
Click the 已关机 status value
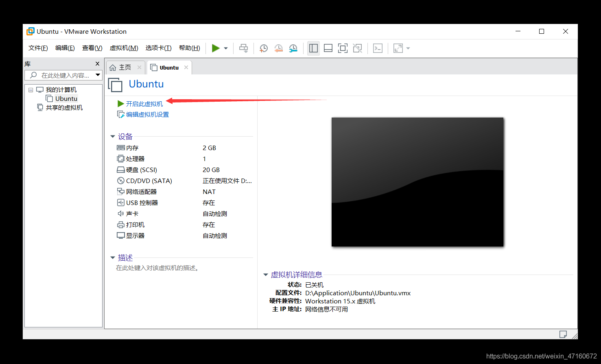[x=315, y=285]
